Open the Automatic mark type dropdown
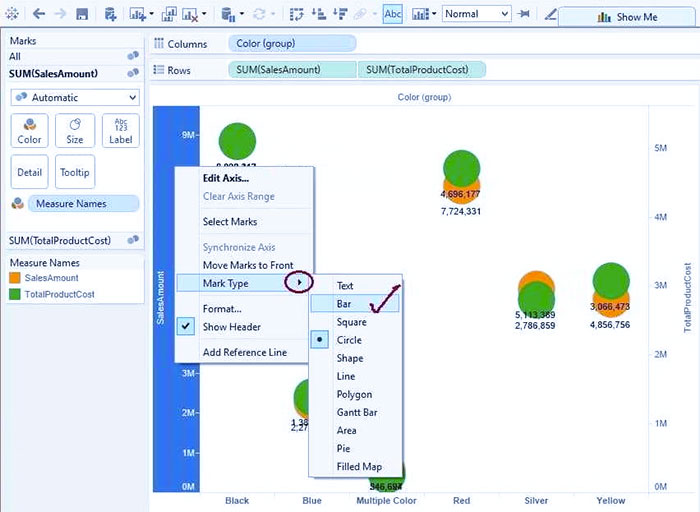This screenshot has height=512, width=700. coord(75,97)
